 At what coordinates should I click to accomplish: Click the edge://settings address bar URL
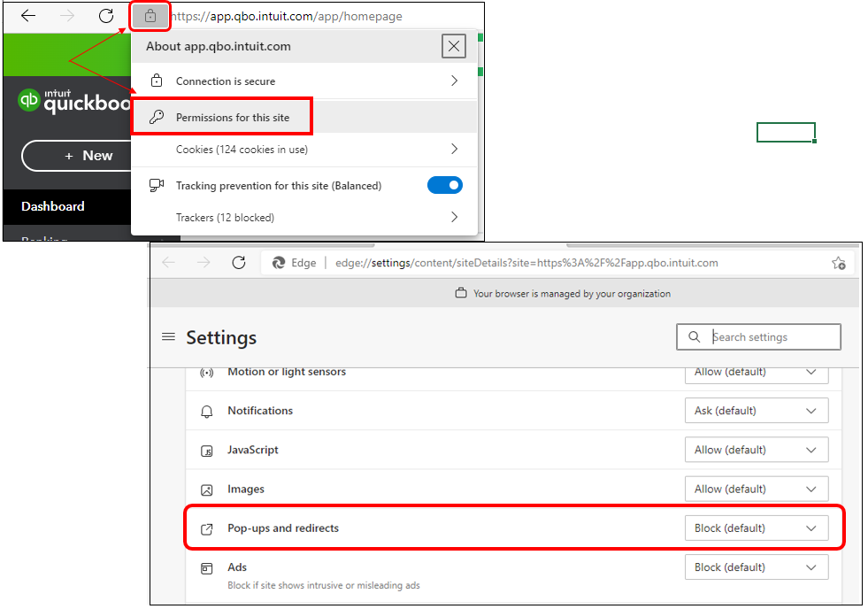(526, 263)
